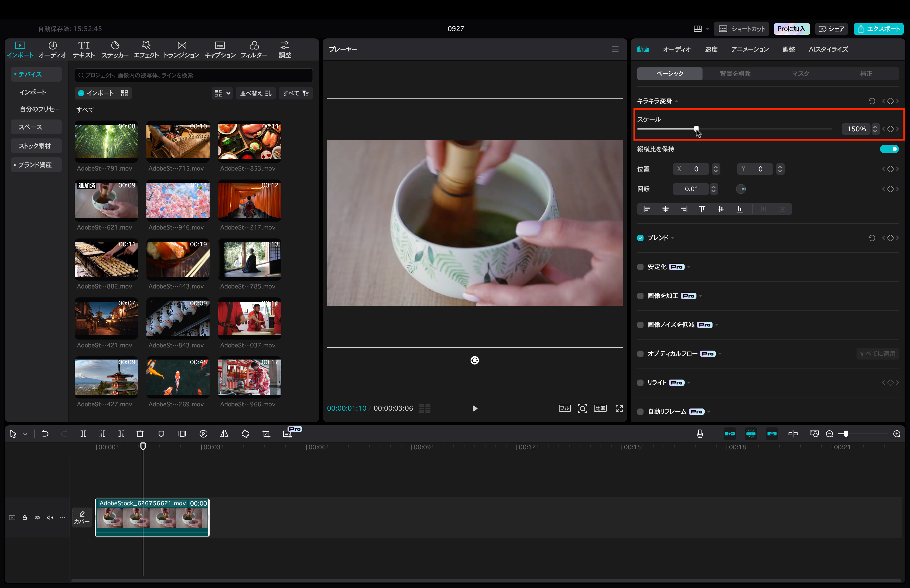This screenshot has height=588, width=910.
Task: Open the トランジション transitions panel
Action: 181,50
